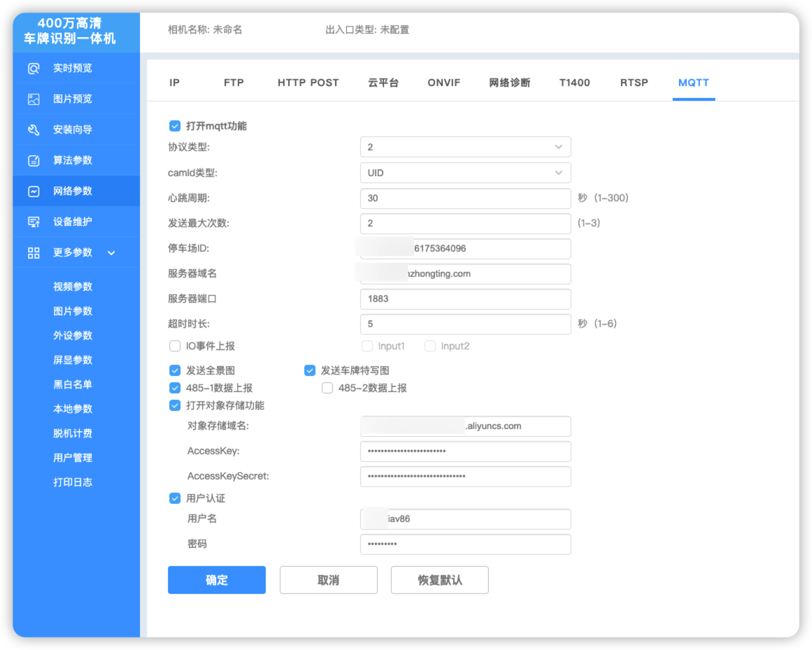
Task: Click the 设备维护 monitor icon
Action: tap(34, 222)
